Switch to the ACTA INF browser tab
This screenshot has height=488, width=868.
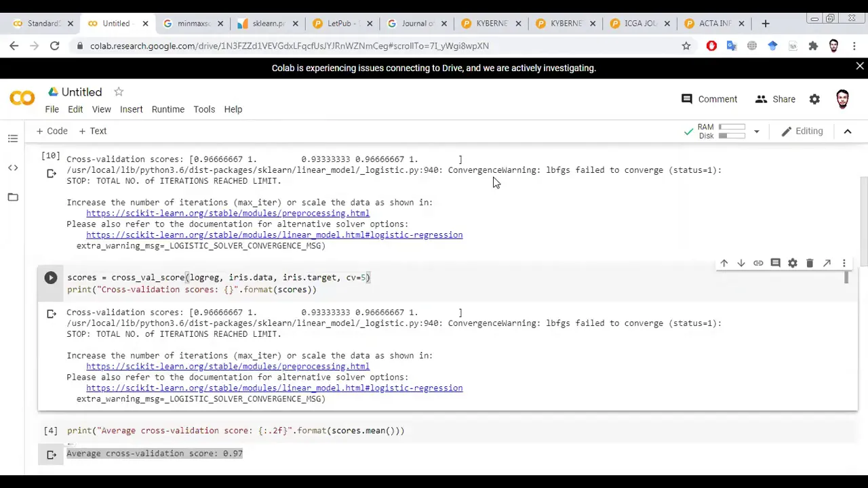click(x=713, y=23)
